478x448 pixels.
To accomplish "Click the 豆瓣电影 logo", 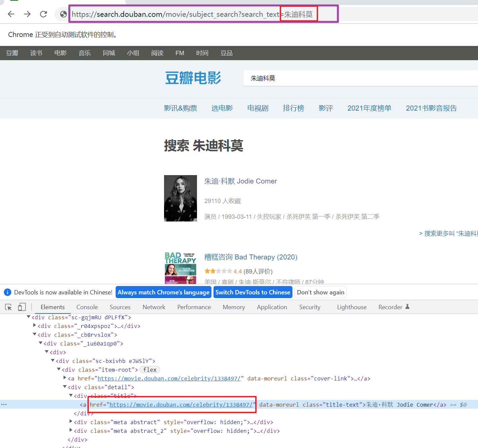I will [x=193, y=78].
